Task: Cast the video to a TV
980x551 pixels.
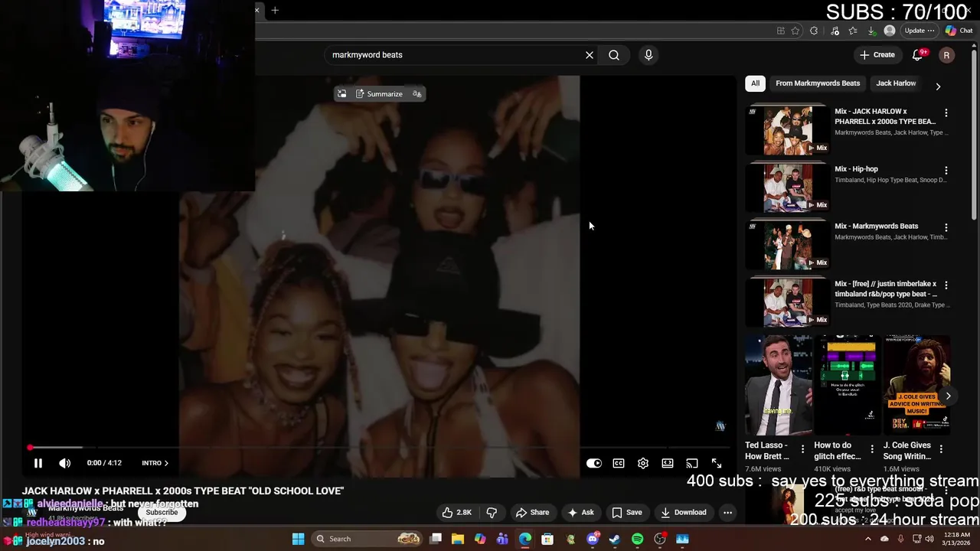Action: point(692,463)
